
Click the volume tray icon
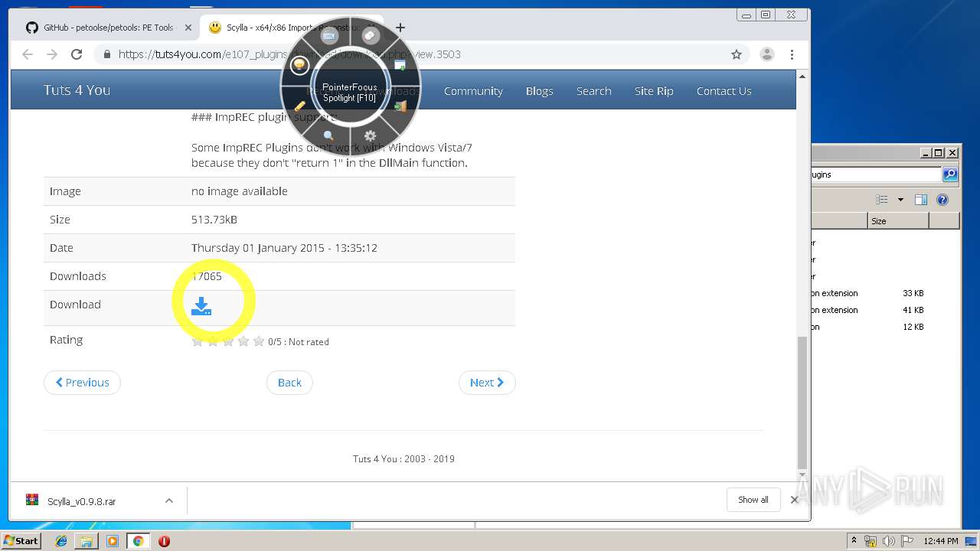(x=887, y=541)
